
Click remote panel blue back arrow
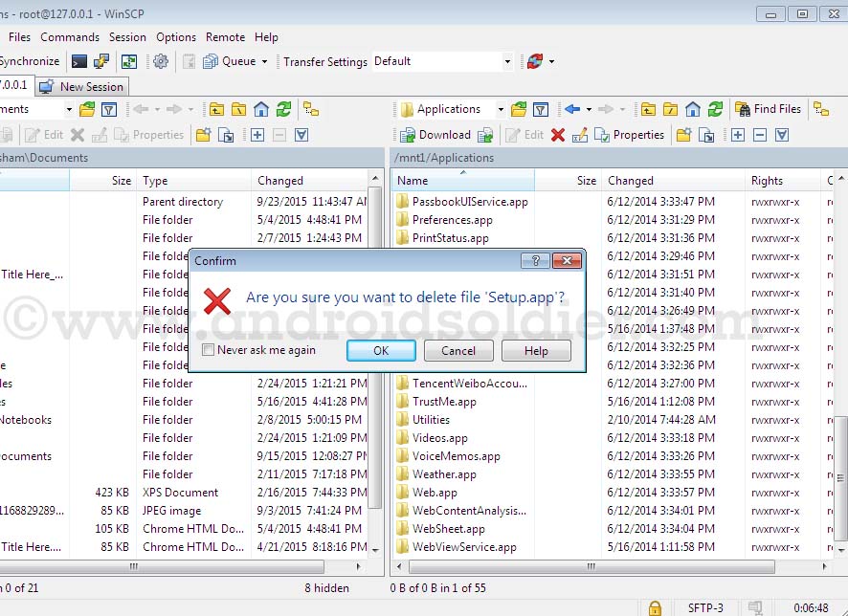[x=572, y=110]
